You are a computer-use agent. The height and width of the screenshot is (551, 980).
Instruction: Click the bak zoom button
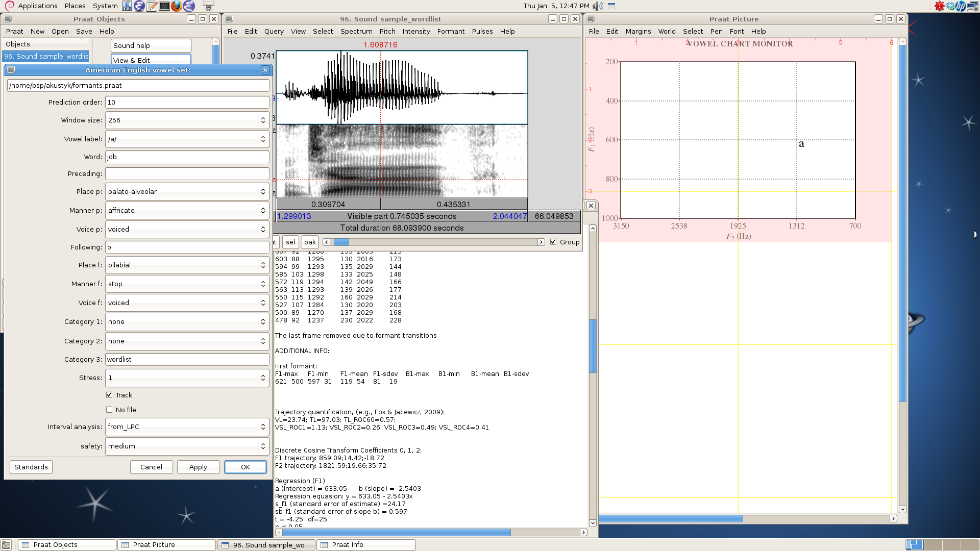click(x=310, y=242)
